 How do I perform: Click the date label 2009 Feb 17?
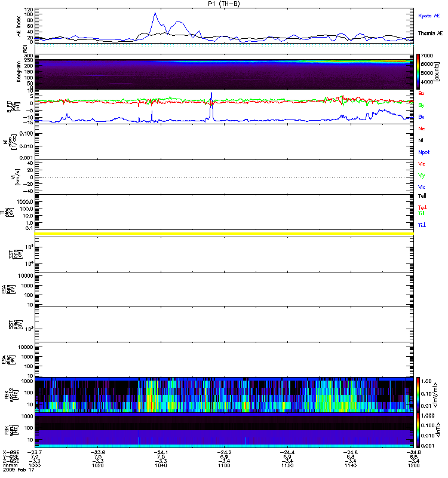pos(19,470)
